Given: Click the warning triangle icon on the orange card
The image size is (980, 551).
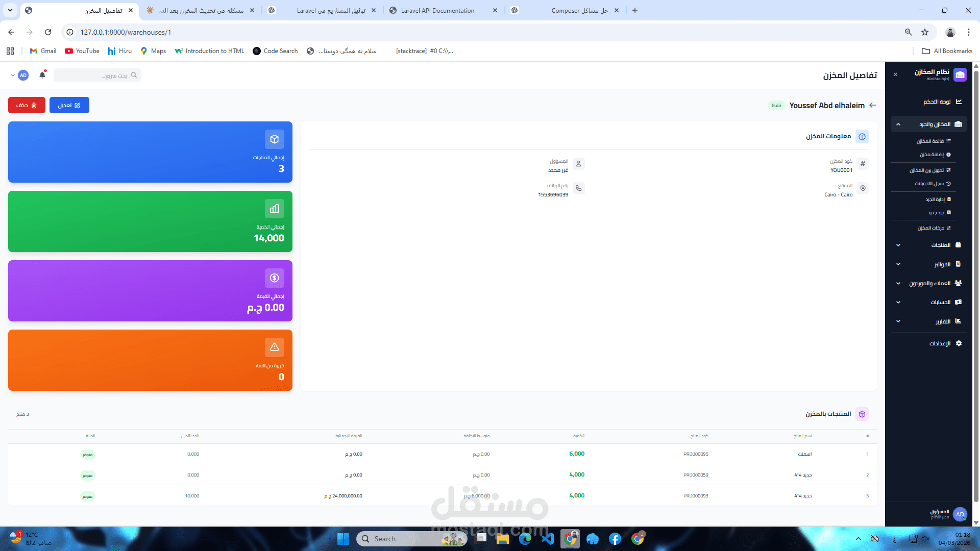Looking at the screenshot, I should (275, 347).
